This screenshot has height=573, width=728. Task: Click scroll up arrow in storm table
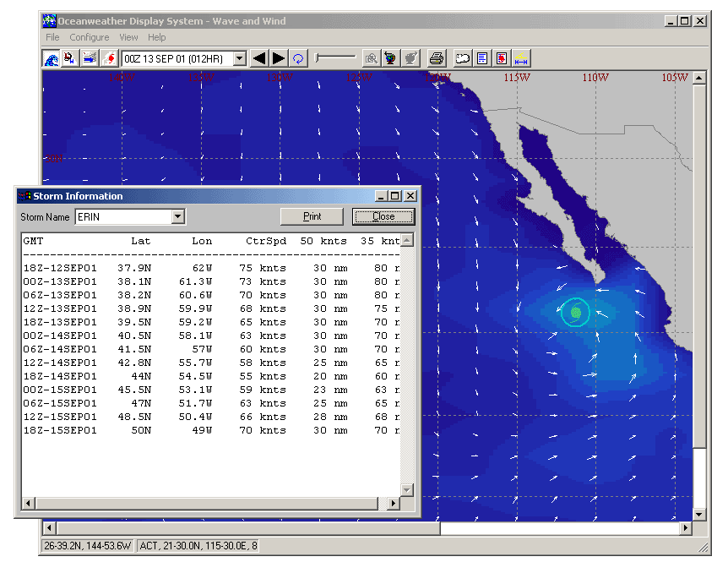(x=407, y=240)
